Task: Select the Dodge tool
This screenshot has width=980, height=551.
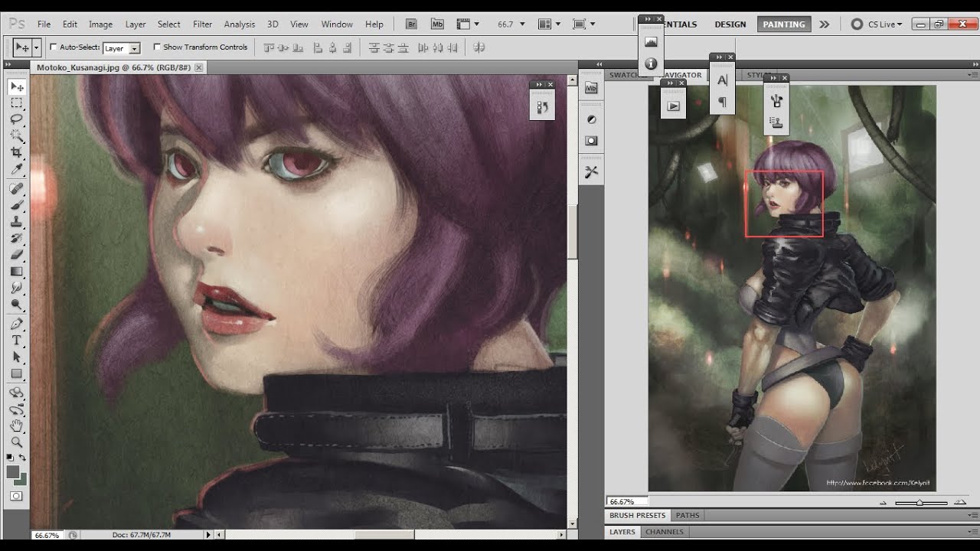Action: click(16, 305)
